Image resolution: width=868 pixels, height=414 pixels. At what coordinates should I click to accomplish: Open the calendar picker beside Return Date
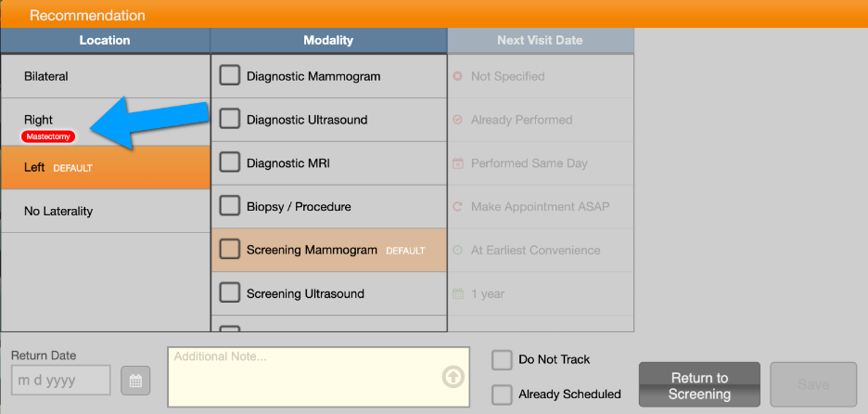point(135,381)
